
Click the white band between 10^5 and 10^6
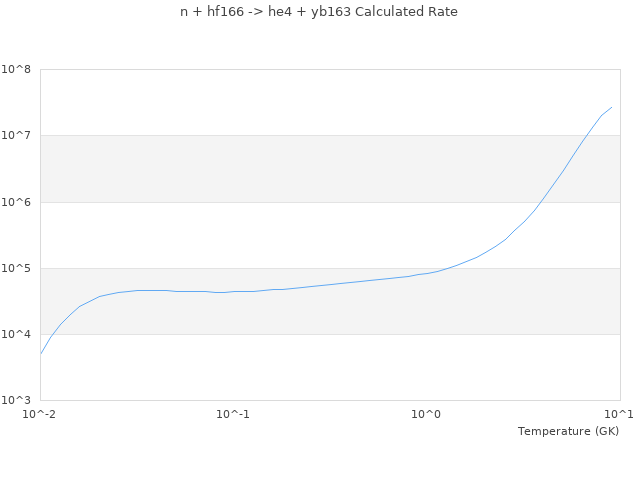coord(330,235)
